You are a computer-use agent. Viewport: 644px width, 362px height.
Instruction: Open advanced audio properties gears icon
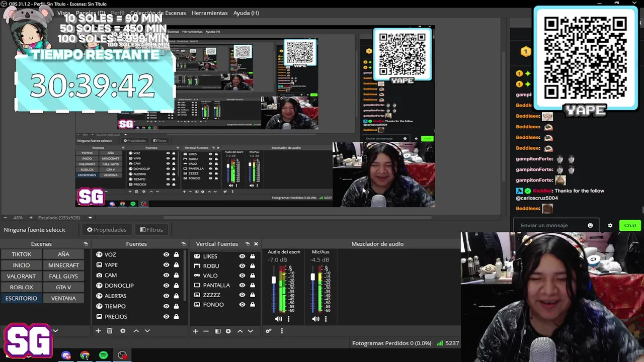[269, 331]
